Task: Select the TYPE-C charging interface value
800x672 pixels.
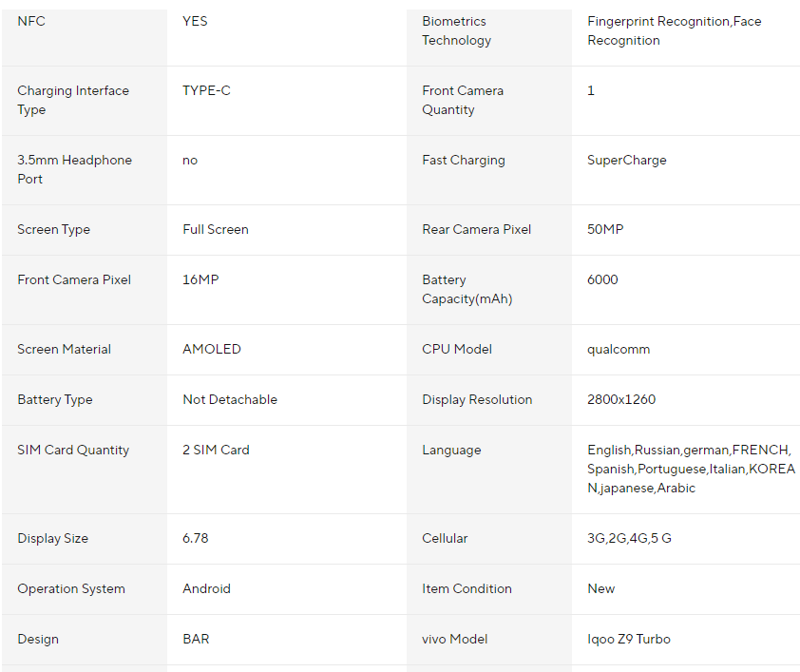Action: [206, 90]
